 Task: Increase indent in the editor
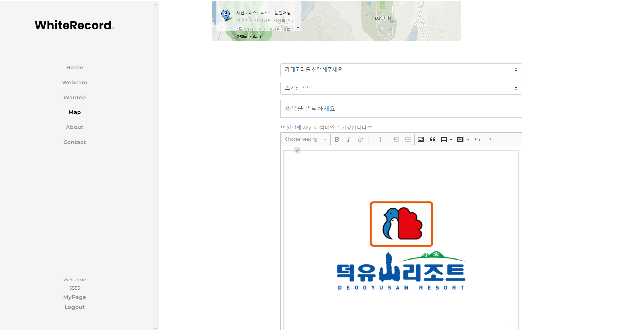(408, 139)
